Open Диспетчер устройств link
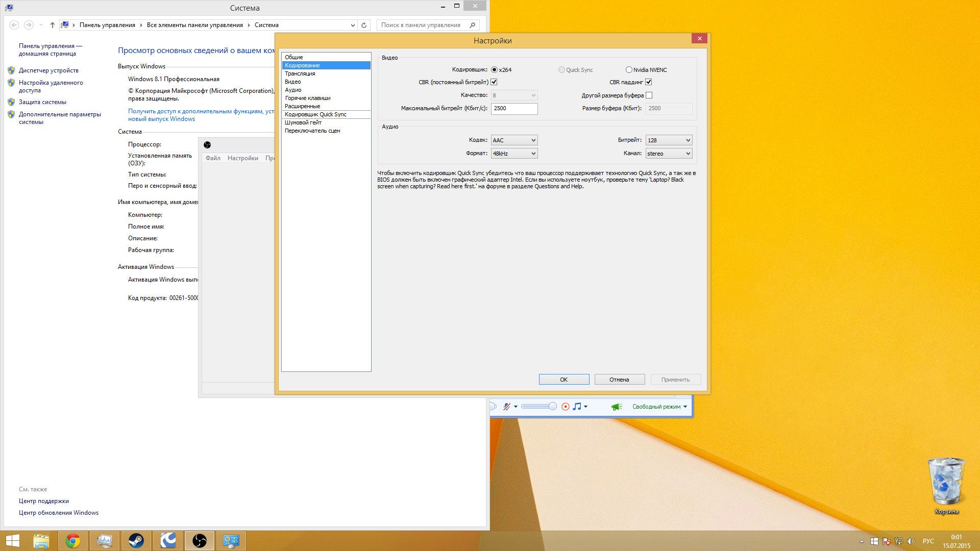 48,70
